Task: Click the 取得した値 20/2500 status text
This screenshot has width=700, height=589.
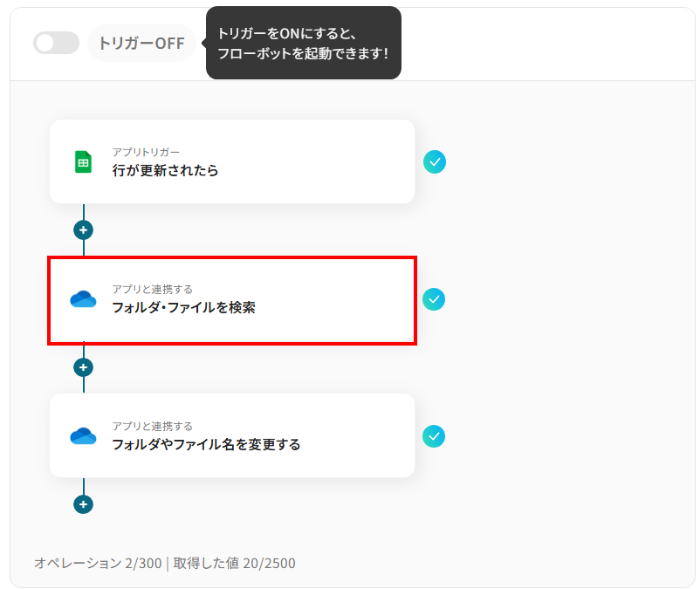Action: (235, 563)
